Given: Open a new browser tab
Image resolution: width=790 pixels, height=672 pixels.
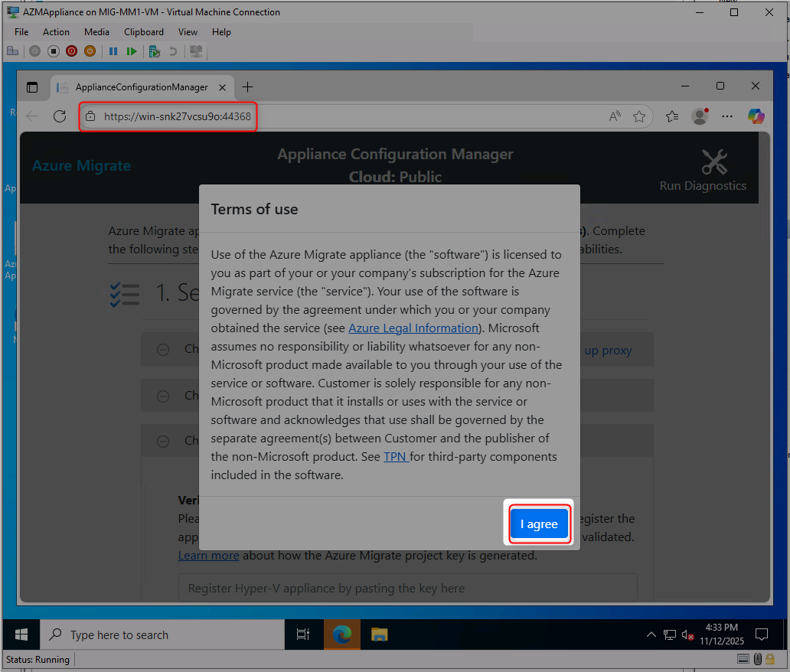Looking at the screenshot, I should 247,87.
